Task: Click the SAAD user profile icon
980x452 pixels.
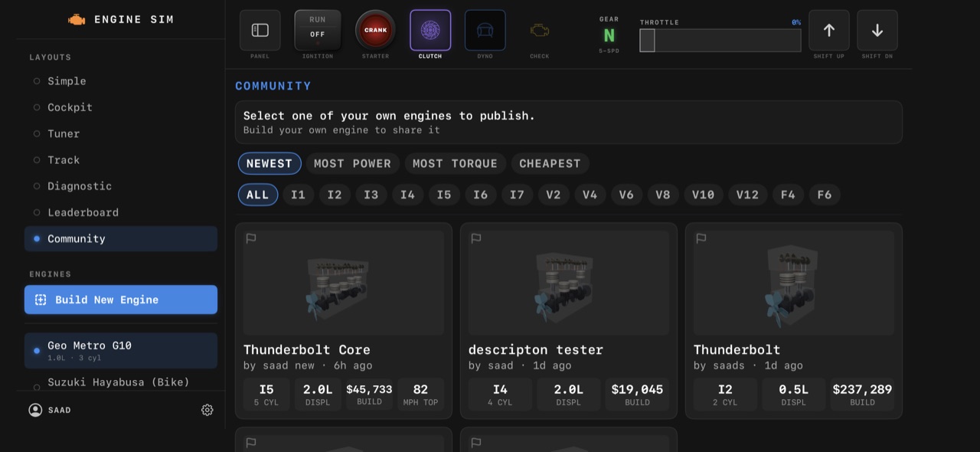Action: (x=35, y=410)
